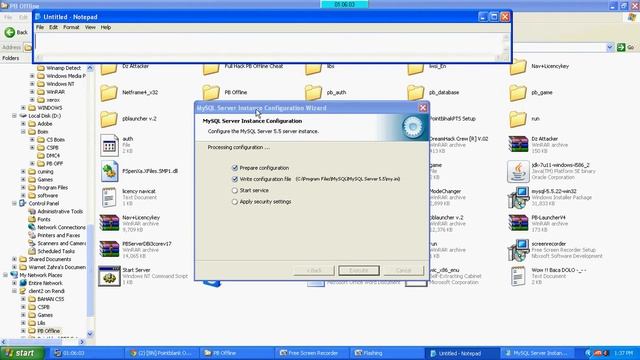
Task: Select the Fonts tree item
Action: (x=44, y=220)
